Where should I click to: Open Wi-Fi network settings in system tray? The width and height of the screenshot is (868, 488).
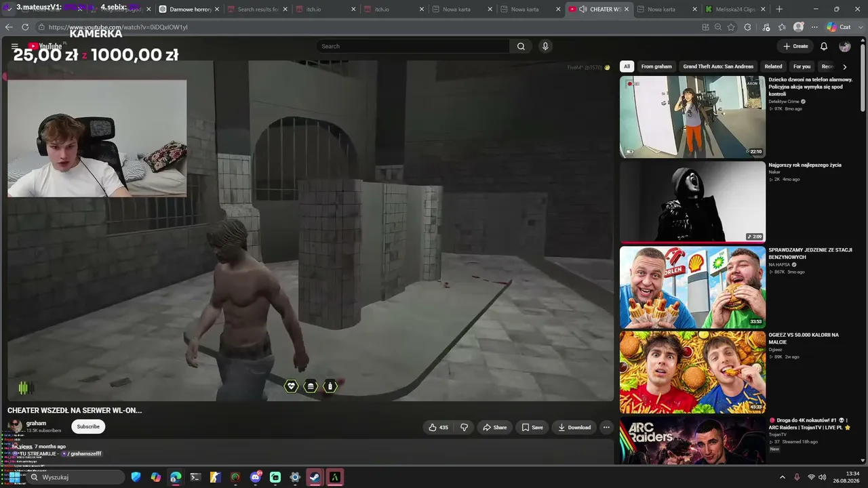coord(811,477)
